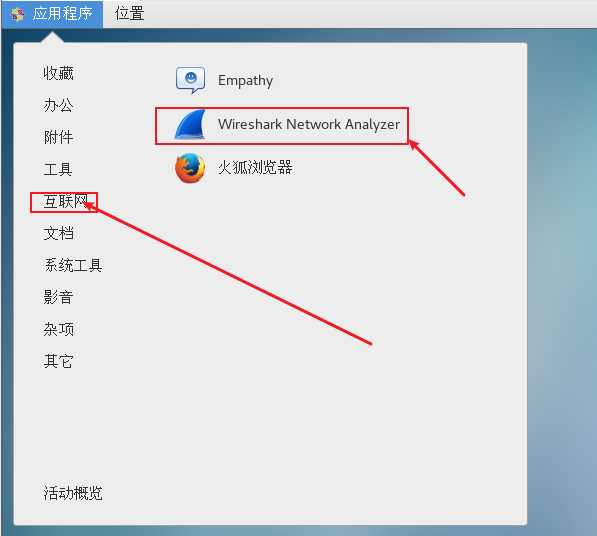This screenshot has width=597, height=536.
Task: Select the 系统工具 category
Action: point(73,265)
